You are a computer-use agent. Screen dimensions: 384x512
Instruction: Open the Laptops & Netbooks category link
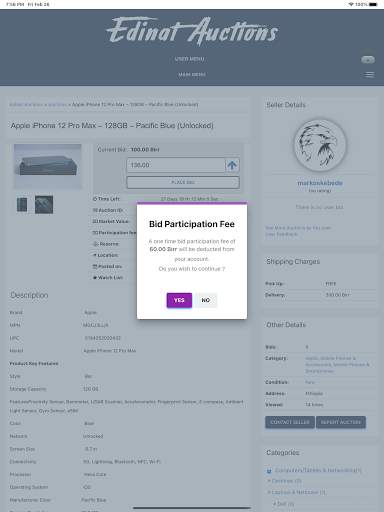pos(299,492)
